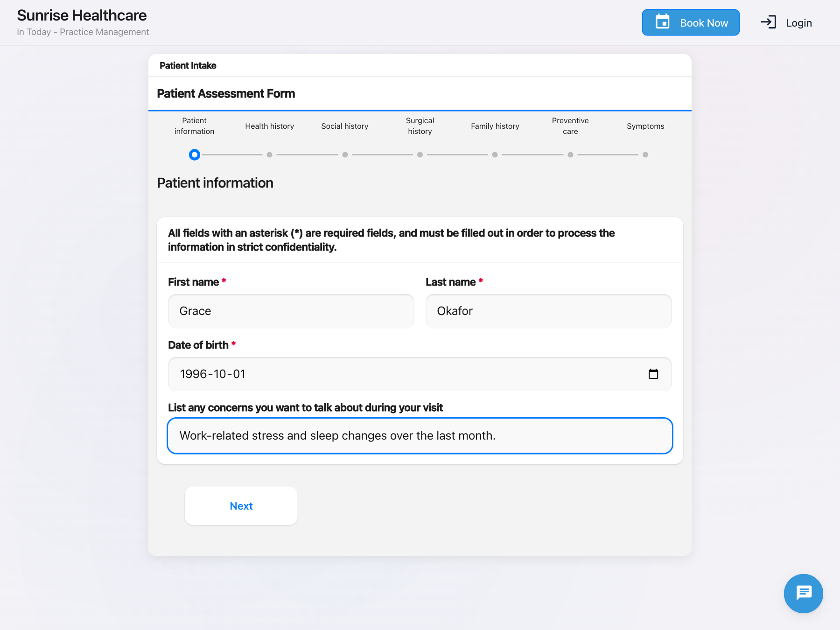Open the chat bubble widget
Screen dimensions: 840x630
803,593
